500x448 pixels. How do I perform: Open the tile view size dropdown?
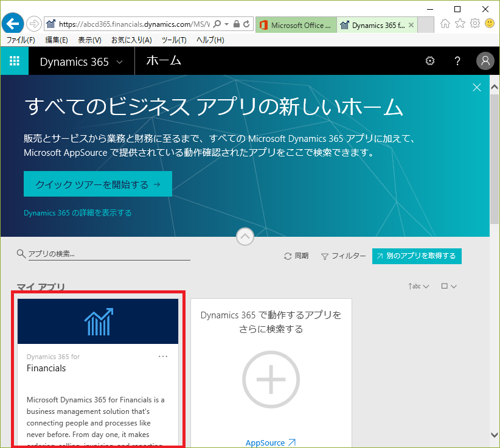[449, 286]
